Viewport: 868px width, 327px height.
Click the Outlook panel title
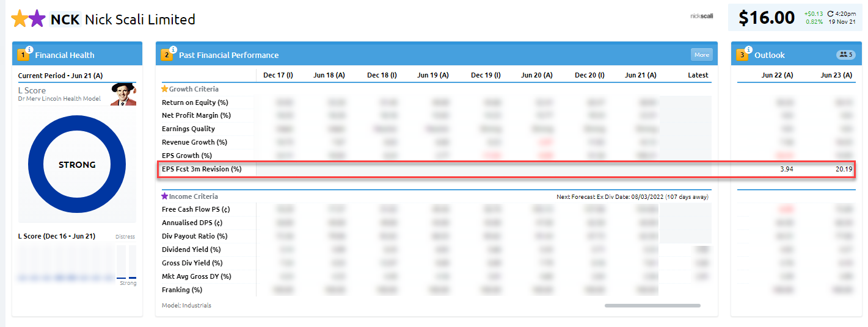click(x=770, y=55)
